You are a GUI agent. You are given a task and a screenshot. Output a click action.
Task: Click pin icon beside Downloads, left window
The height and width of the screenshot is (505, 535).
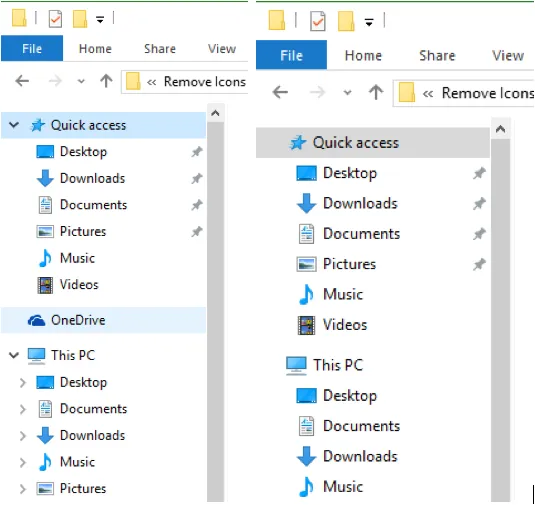click(x=197, y=178)
